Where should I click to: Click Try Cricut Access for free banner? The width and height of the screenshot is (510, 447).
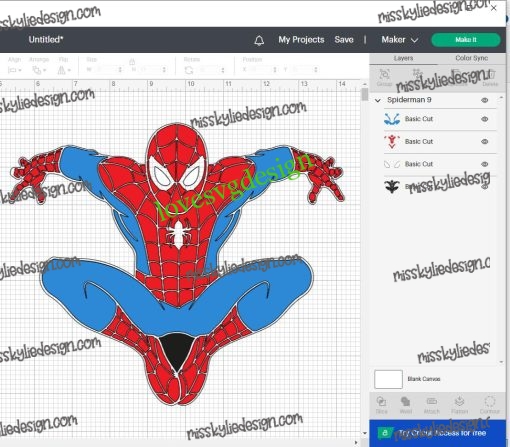[x=437, y=433]
